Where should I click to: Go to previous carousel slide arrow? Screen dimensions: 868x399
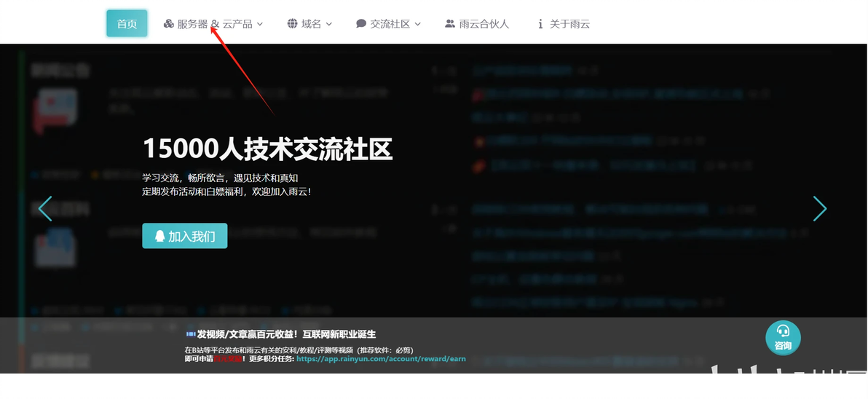[45, 209]
